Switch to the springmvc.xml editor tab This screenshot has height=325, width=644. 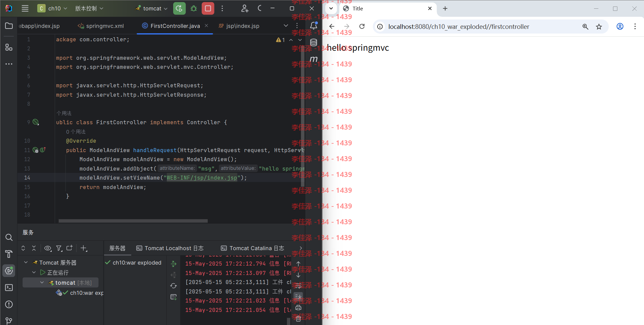tap(101, 26)
